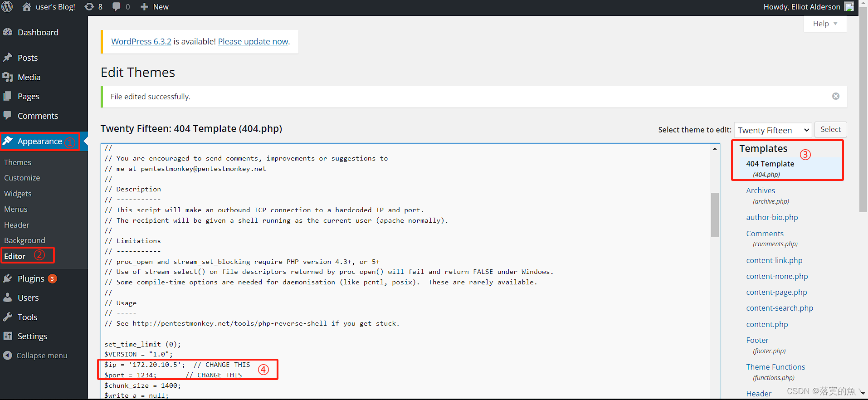This screenshot has height=400, width=868.
Task: Open the content.php file
Action: [x=767, y=324]
